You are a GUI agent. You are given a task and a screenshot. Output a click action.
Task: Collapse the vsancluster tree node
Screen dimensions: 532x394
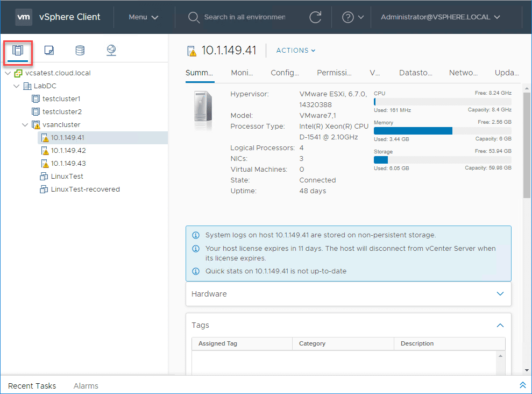25,125
